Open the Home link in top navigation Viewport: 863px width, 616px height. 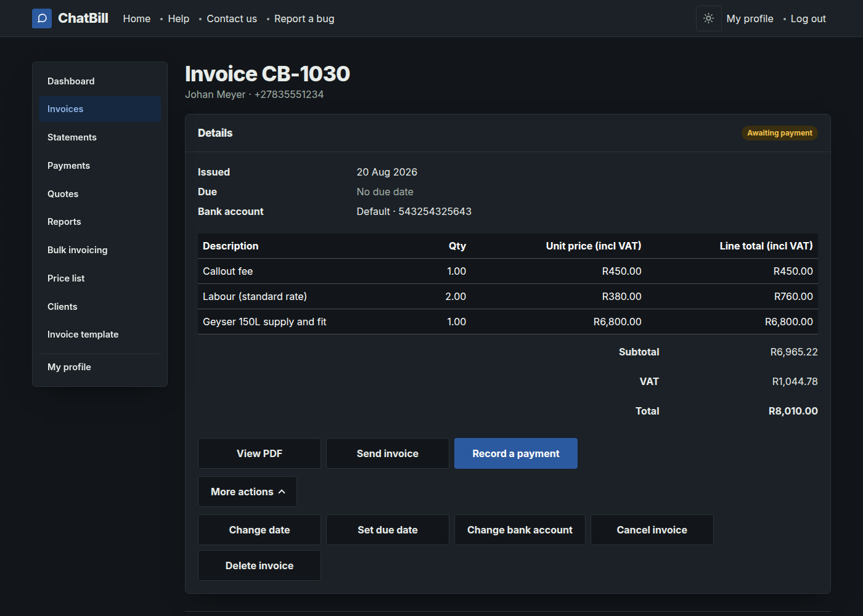pyautogui.click(x=137, y=18)
